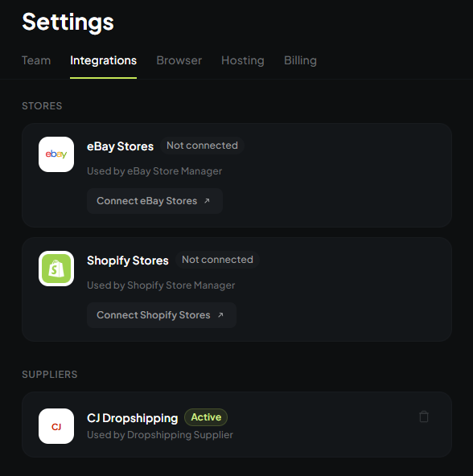The image size is (473, 476).
Task: Click the SUPPLIERS section heading
Action: (50, 375)
